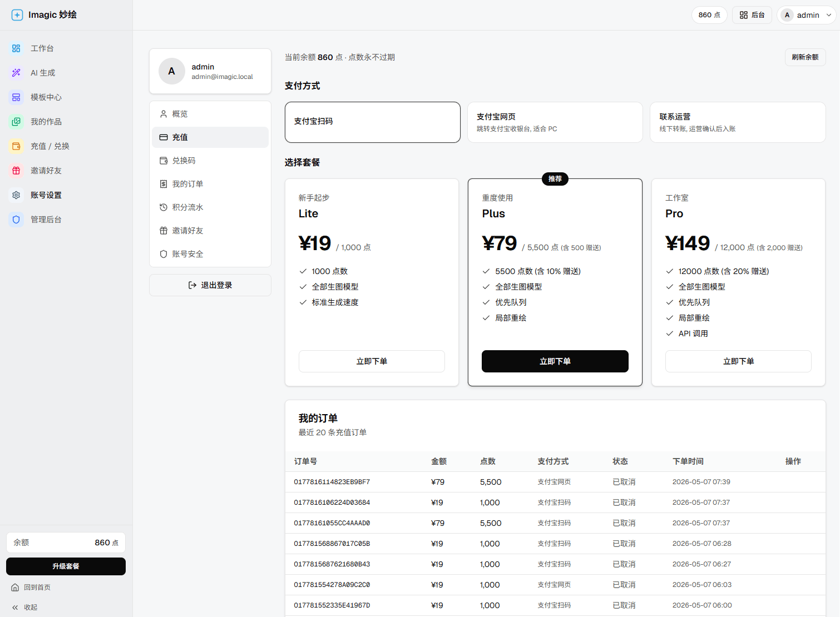840x617 pixels.
Task: Select 联系运营 payment option
Action: tap(738, 122)
